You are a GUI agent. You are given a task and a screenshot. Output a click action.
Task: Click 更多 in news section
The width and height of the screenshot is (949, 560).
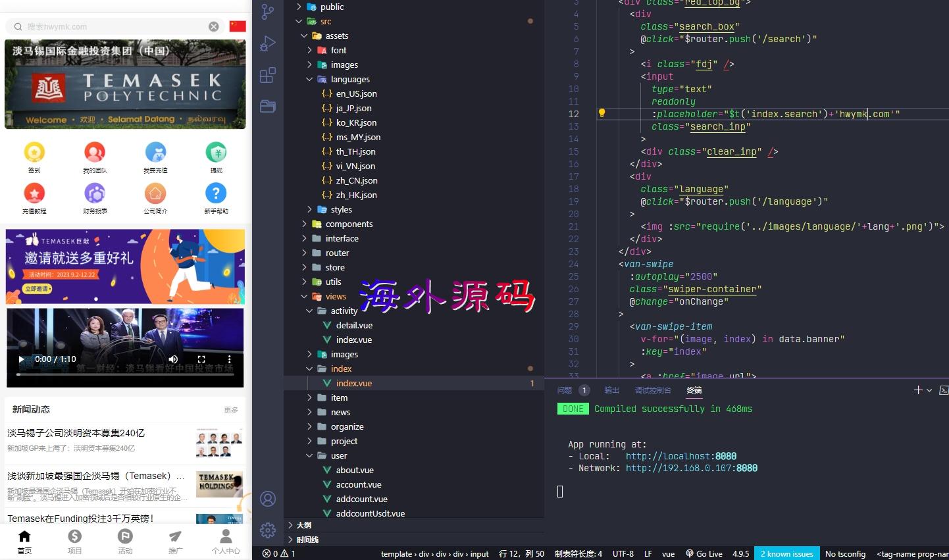[231, 410]
